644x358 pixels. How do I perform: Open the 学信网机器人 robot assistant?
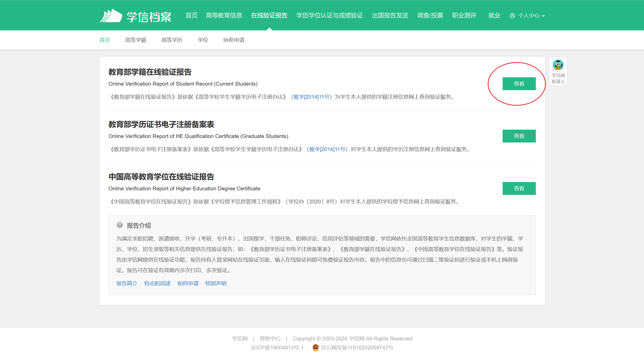coord(558,71)
